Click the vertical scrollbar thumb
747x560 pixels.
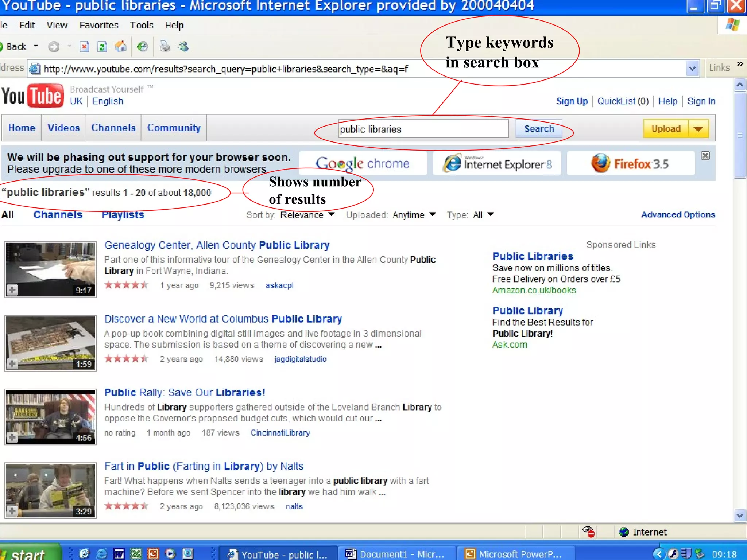[740, 135]
